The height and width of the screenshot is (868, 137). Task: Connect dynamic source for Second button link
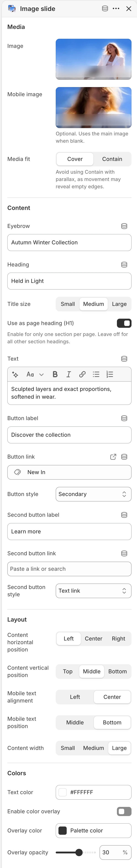click(x=124, y=553)
